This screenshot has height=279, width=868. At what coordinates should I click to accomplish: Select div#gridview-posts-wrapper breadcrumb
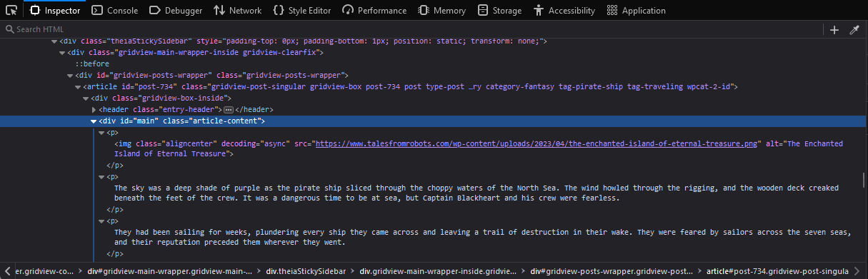tap(611, 271)
